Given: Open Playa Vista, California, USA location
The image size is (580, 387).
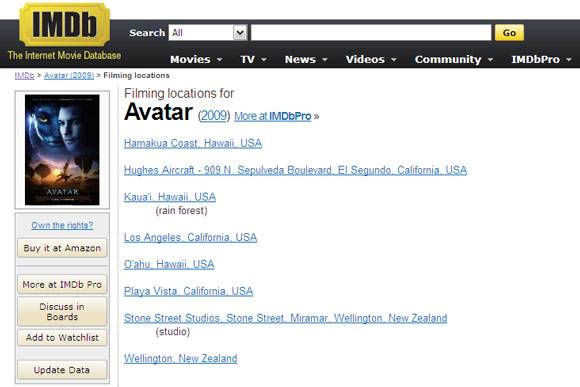Looking at the screenshot, I should [x=189, y=291].
